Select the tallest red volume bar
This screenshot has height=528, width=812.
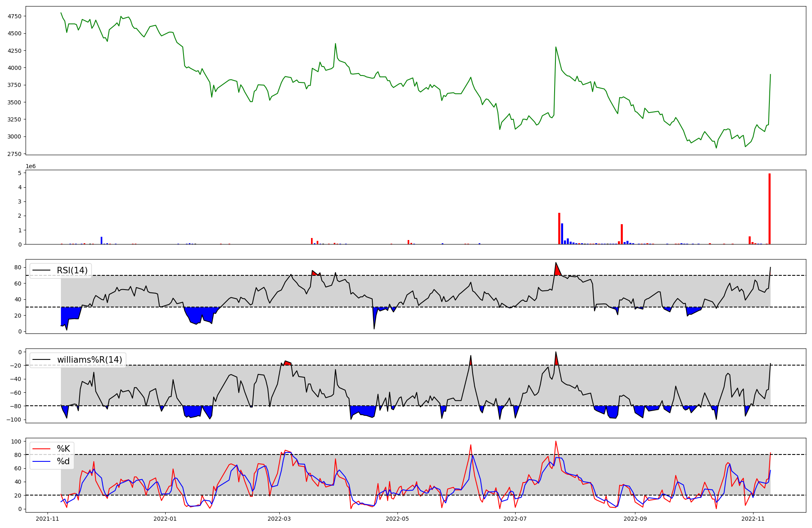pos(769,209)
